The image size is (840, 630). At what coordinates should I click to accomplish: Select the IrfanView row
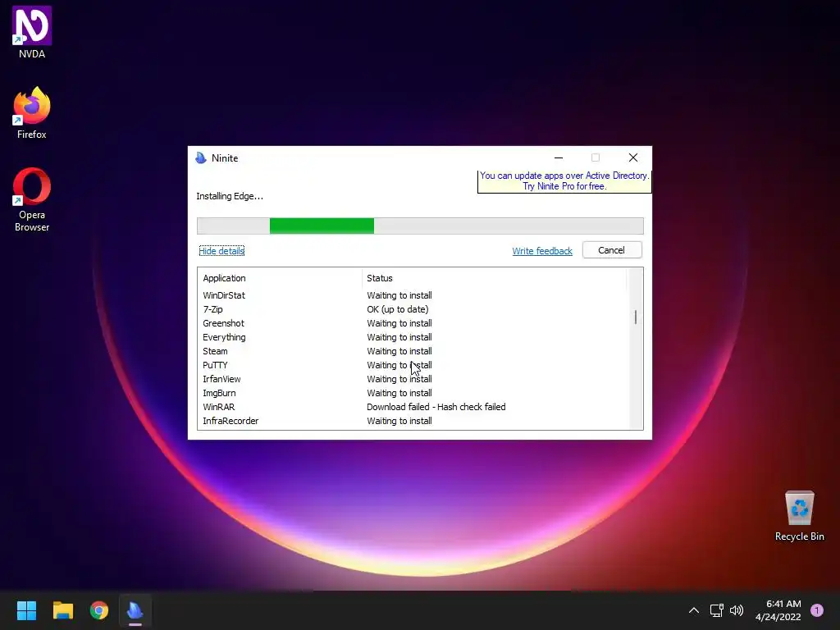(x=413, y=379)
